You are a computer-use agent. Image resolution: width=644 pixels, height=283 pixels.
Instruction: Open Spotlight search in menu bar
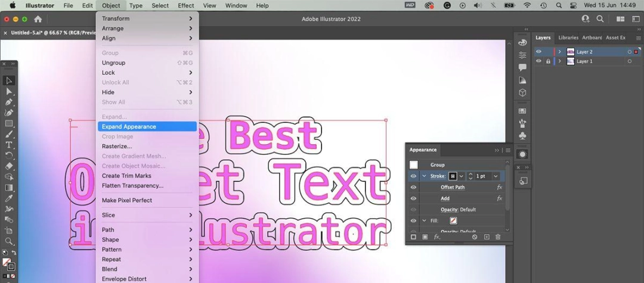tap(559, 5)
